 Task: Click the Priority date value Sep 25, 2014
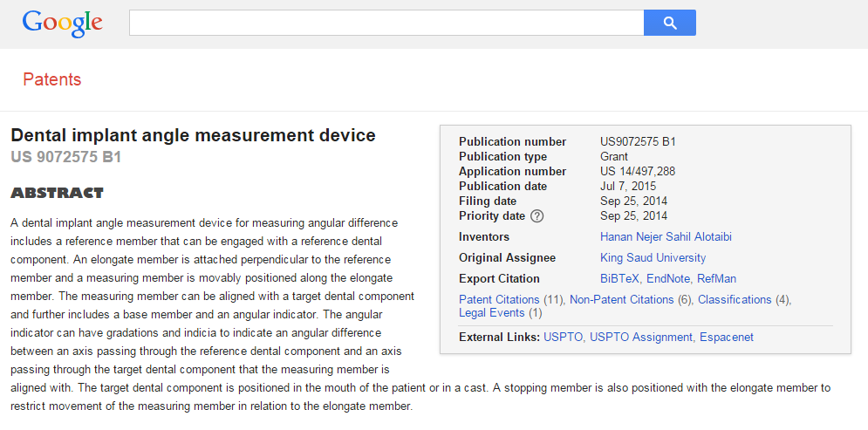pyautogui.click(x=634, y=216)
